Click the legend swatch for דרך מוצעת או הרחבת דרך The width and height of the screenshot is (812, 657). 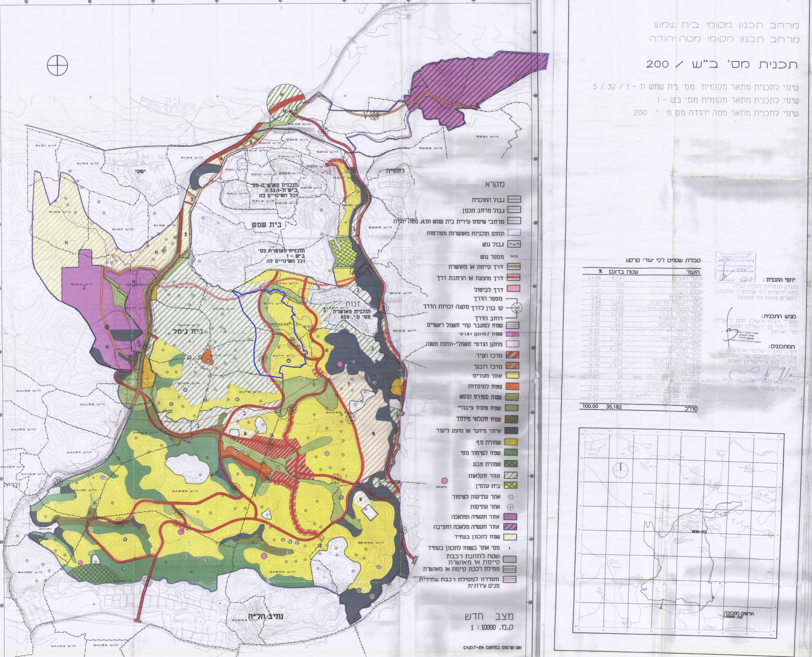click(x=514, y=278)
